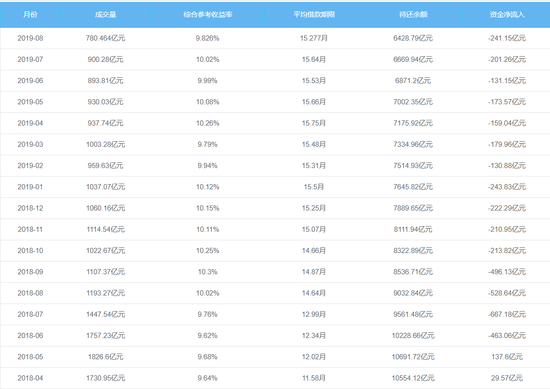
Task: Click the 综合参考收益率 column header
Action: tap(208, 14)
